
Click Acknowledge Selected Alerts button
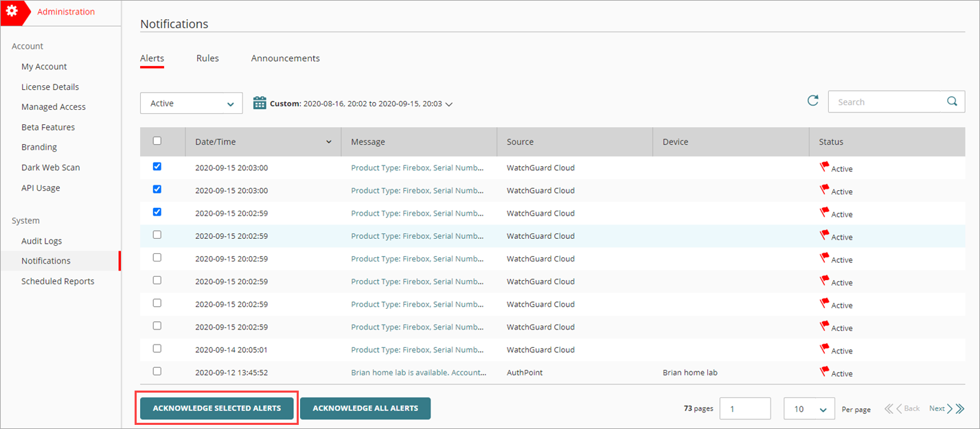[217, 408]
